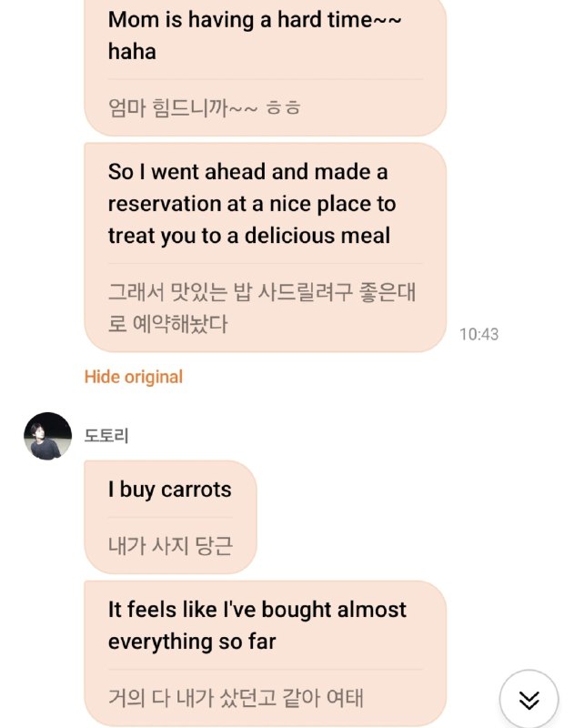The height and width of the screenshot is (728, 574).
Task: Tap original text 그래서 맛있는 밥 사드릴려구
Action: (x=230, y=292)
